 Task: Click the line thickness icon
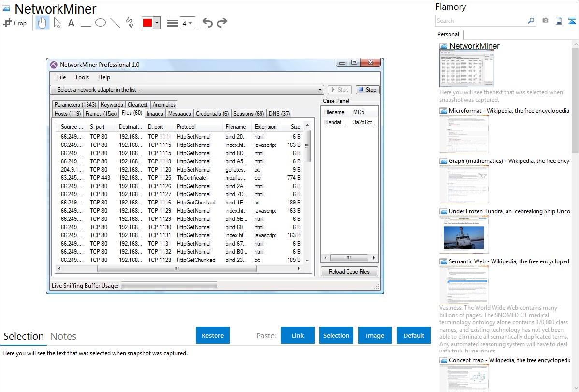tap(172, 23)
